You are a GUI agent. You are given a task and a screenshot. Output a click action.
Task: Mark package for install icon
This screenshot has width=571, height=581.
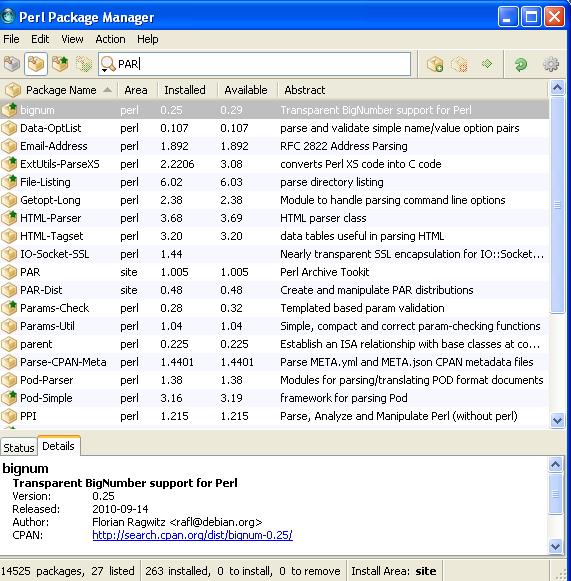pos(435,64)
